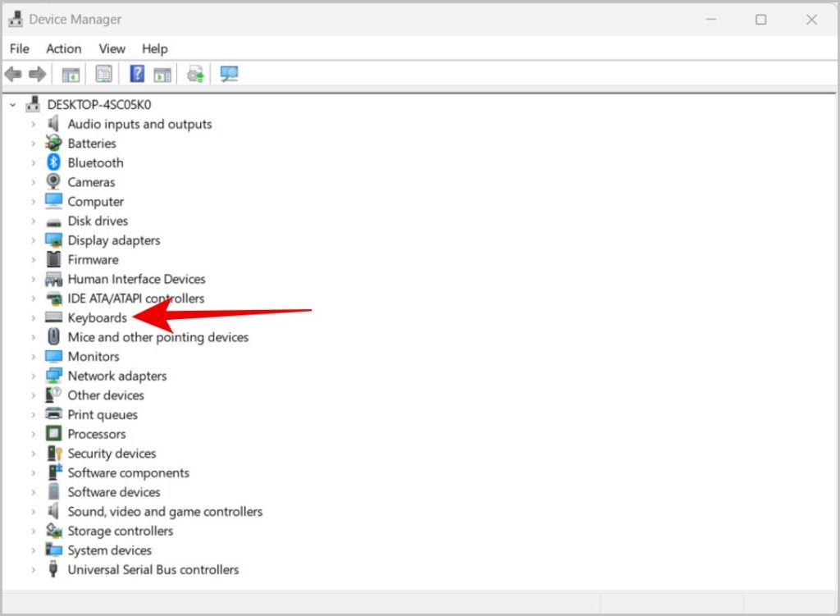This screenshot has height=616, width=840.
Task: Select the Firmware label
Action: pyautogui.click(x=94, y=259)
